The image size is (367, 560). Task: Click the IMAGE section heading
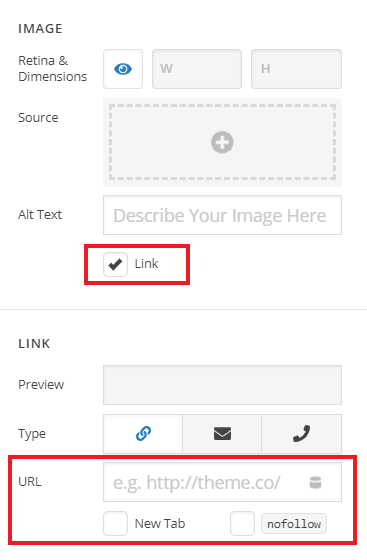click(x=40, y=29)
